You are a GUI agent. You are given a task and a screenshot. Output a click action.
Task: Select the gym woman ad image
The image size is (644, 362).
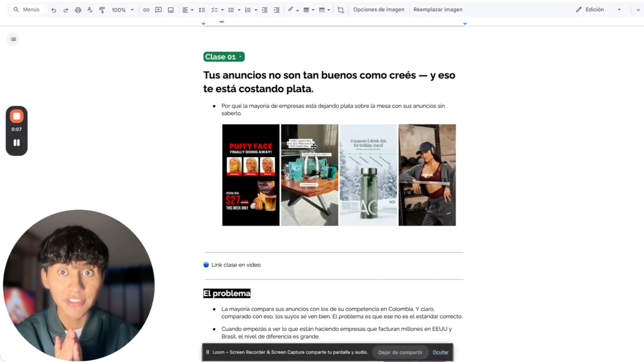tap(427, 175)
